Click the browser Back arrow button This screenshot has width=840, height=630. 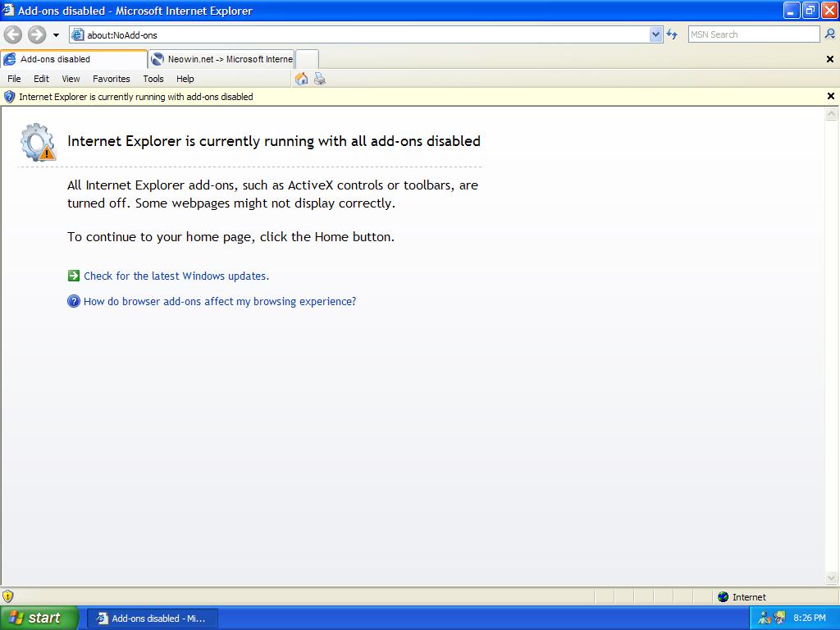coord(13,34)
